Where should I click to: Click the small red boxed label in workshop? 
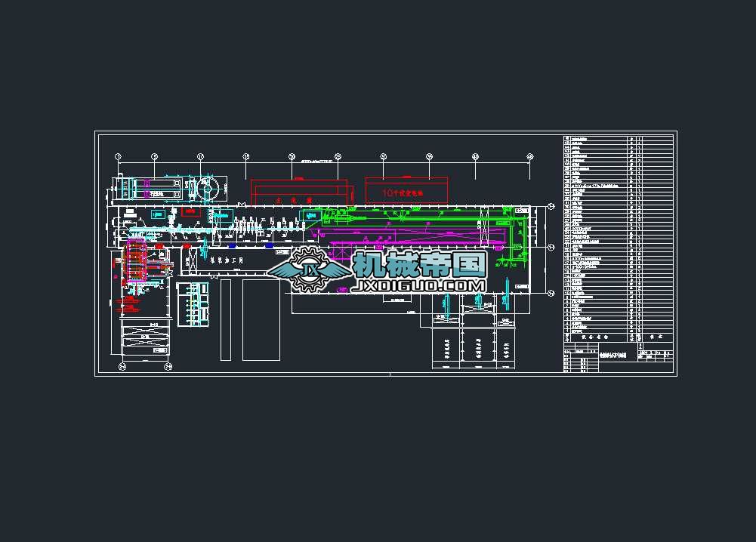191,211
